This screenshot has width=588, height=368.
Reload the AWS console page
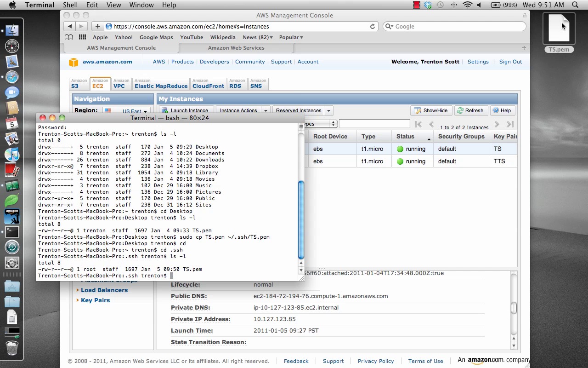[x=373, y=26]
